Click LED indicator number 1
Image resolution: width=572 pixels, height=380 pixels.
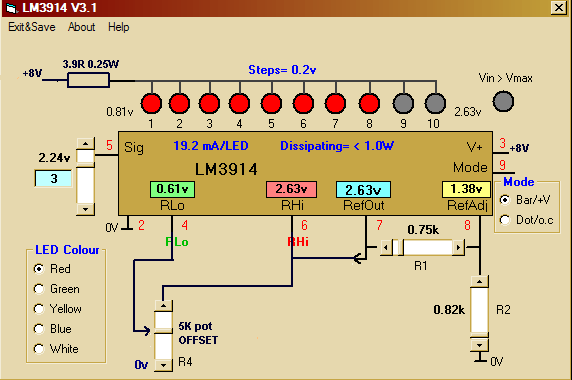coord(151,103)
